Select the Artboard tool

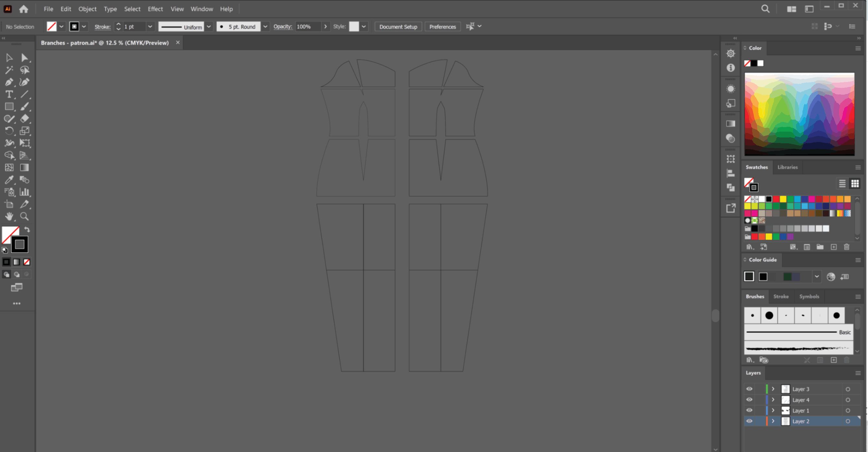click(x=9, y=204)
